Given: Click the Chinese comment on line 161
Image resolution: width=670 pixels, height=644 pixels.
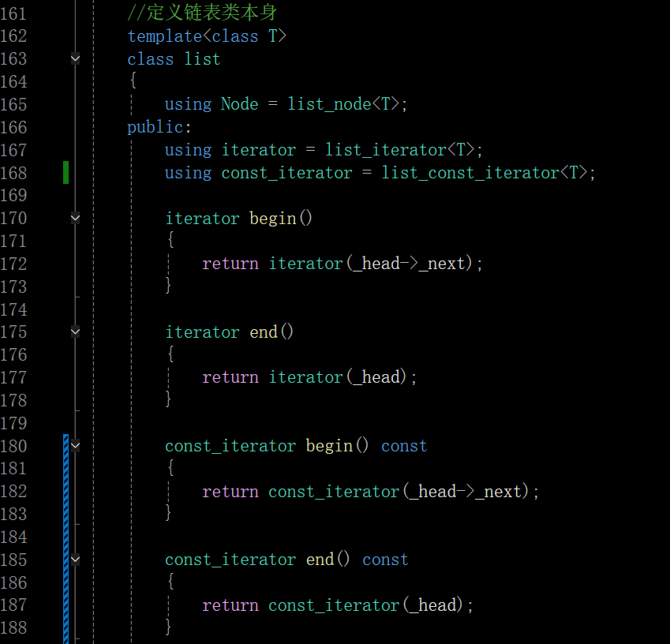Looking at the screenshot, I should (x=202, y=13).
